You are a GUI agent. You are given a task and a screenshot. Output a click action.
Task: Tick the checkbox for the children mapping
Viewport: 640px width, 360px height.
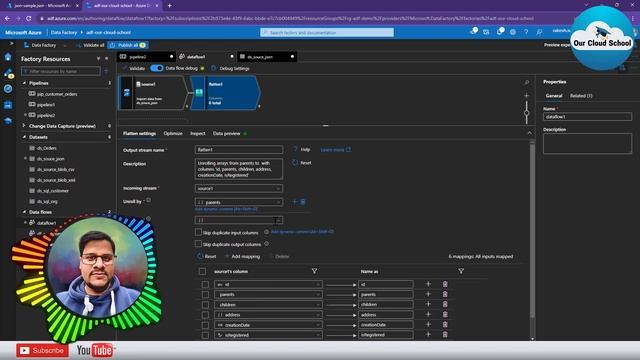(205, 305)
